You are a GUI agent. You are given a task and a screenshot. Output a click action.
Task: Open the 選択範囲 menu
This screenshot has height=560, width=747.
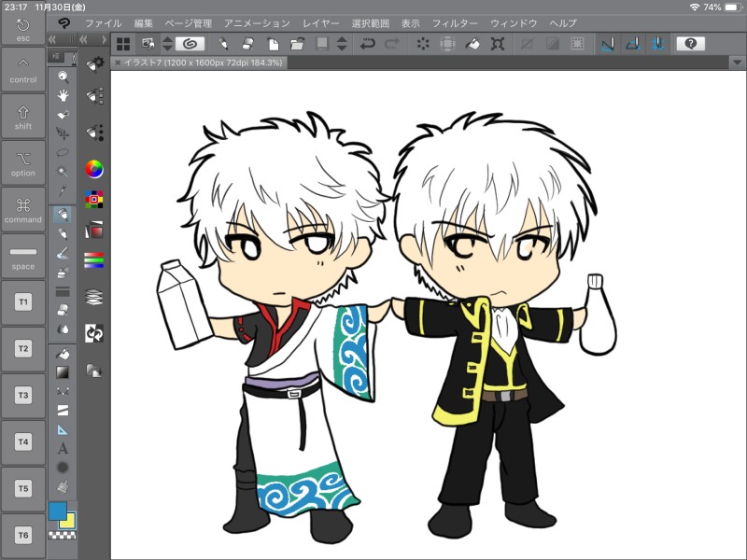coord(370,23)
